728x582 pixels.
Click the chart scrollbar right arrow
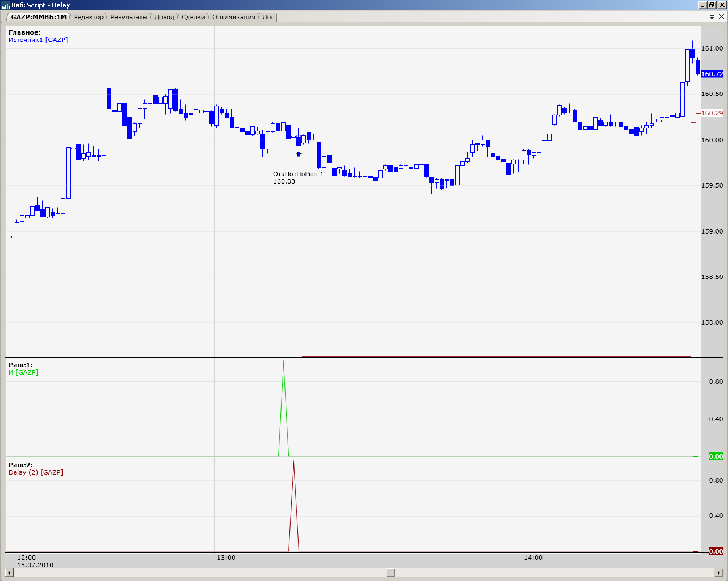pyautogui.click(x=719, y=572)
